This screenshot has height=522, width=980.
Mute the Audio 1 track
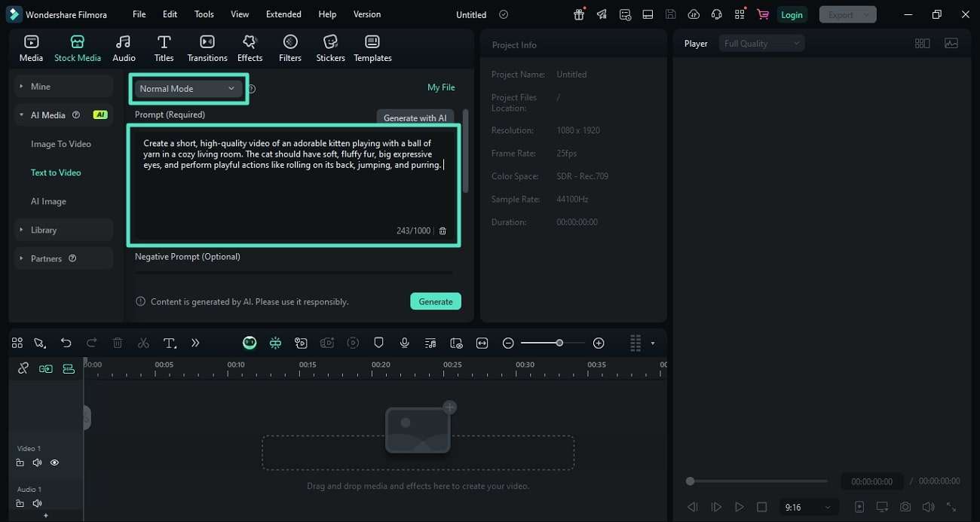(37, 503)
